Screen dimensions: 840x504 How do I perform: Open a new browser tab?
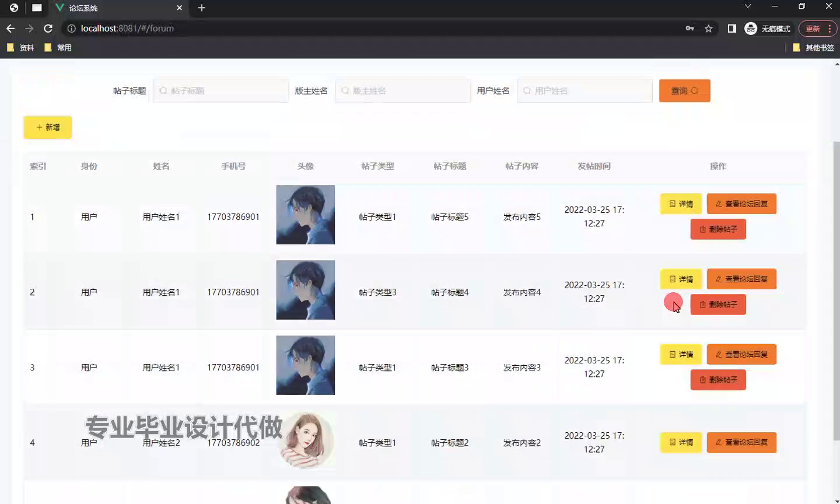click(202, 8)
